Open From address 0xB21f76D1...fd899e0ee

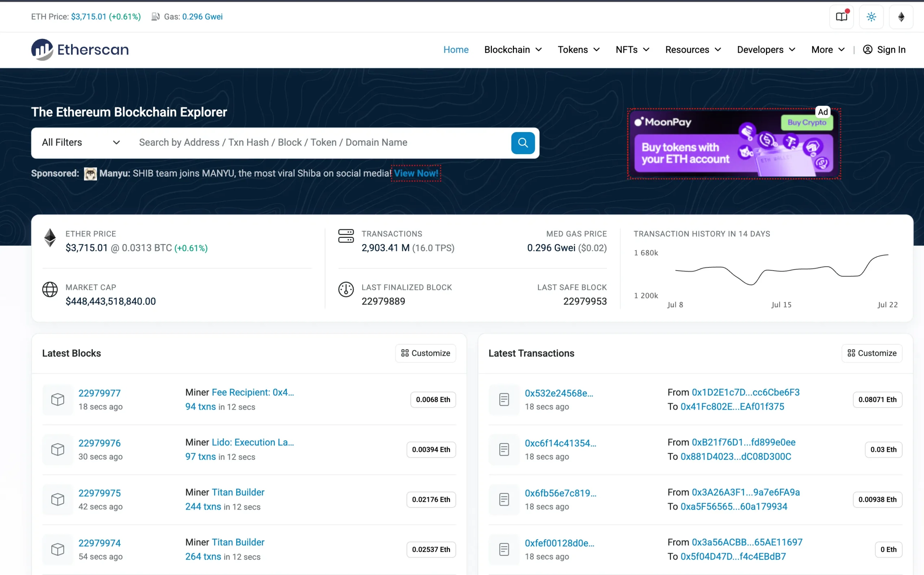click(x=744, y=442)
